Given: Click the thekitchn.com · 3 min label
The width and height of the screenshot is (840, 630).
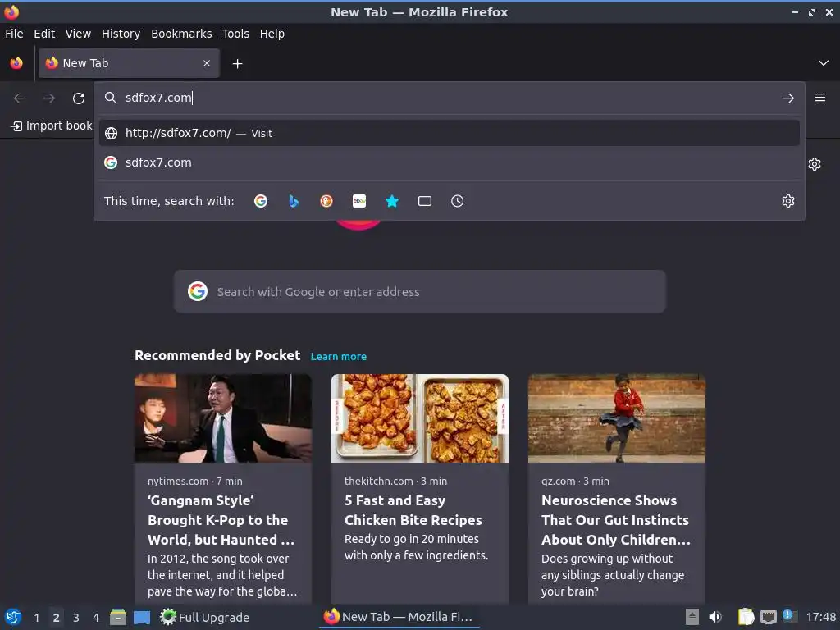Looking at the screenshot, I should 395,481.
